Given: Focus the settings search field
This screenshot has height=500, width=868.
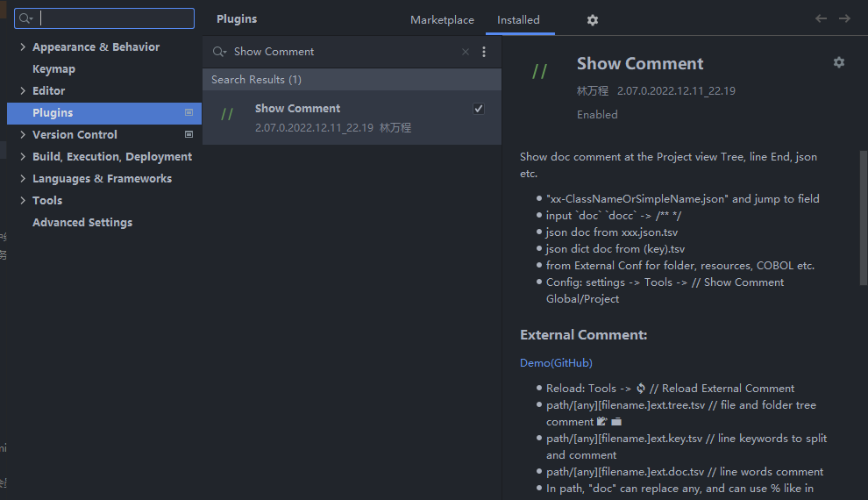Looking at the screenshot, I should click(104, 18).
